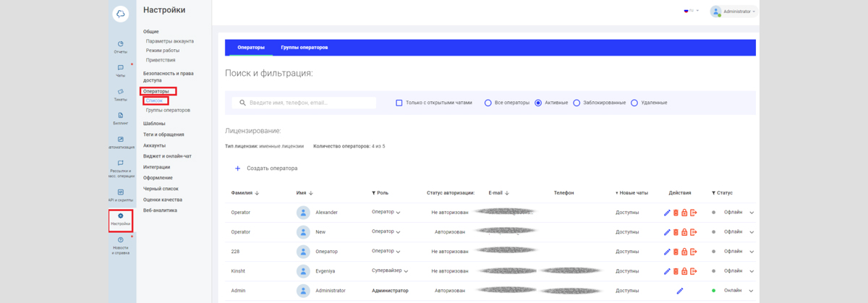Open Интеграции in settings menu
The image size is (868, 303).
pos(157,167)
